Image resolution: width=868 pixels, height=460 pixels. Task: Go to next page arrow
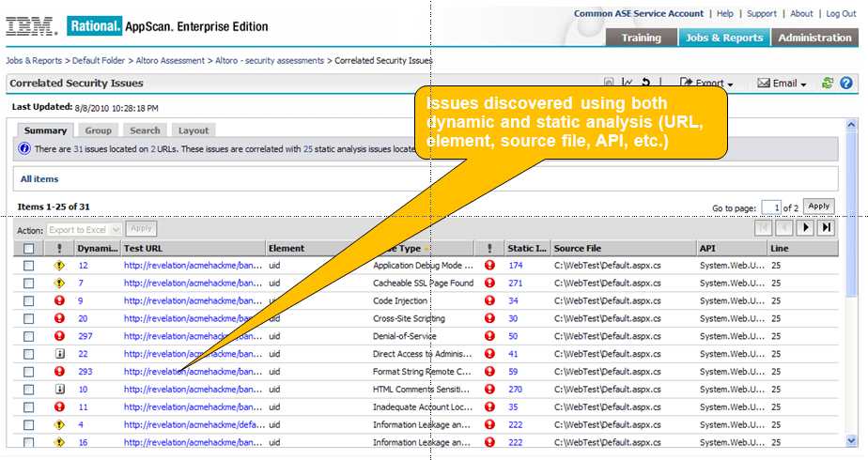click(806, 228)
